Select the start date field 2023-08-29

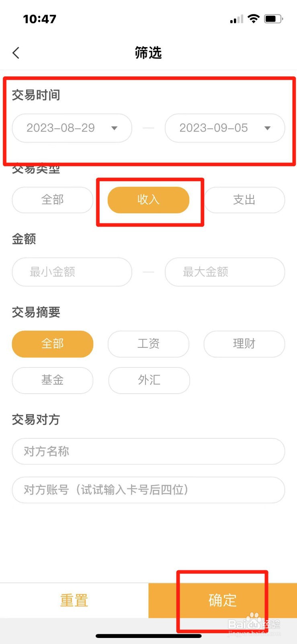[x=72, y=128]
